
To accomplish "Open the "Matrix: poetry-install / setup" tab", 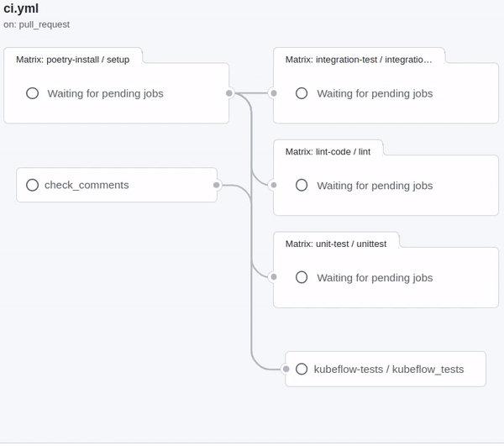I will [x=72, y=60].
